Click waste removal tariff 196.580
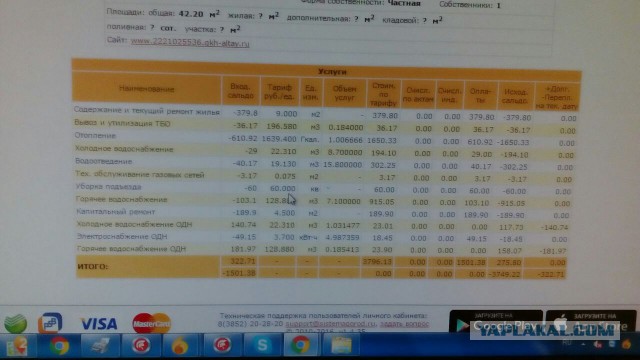Image resolution: width=640 pixels, height=360 pixels. [282, 127]
